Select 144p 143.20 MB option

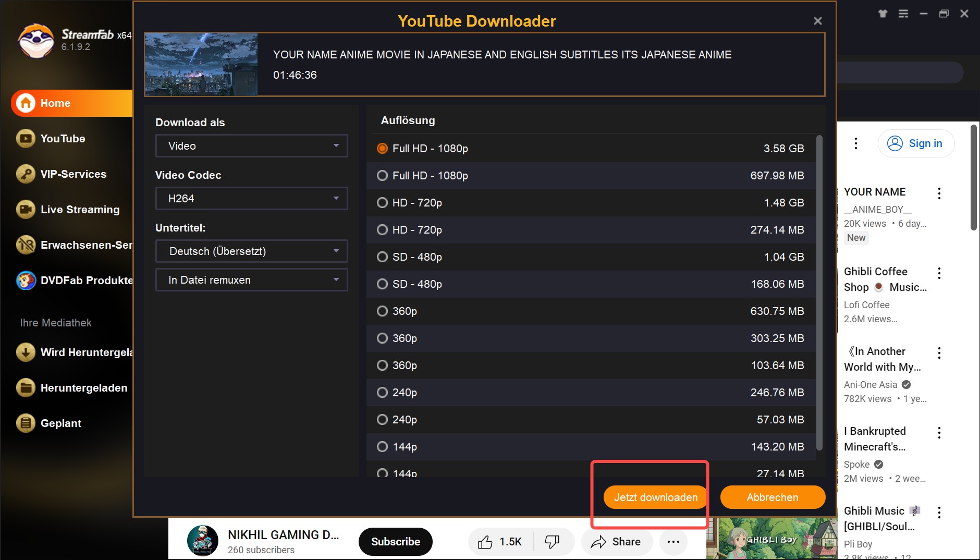(591, 447)
